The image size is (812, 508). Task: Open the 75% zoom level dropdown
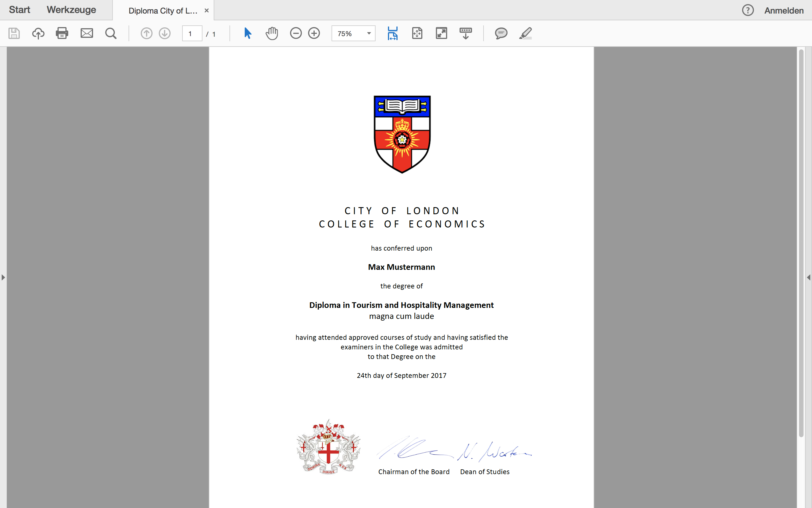pos(353,33)
